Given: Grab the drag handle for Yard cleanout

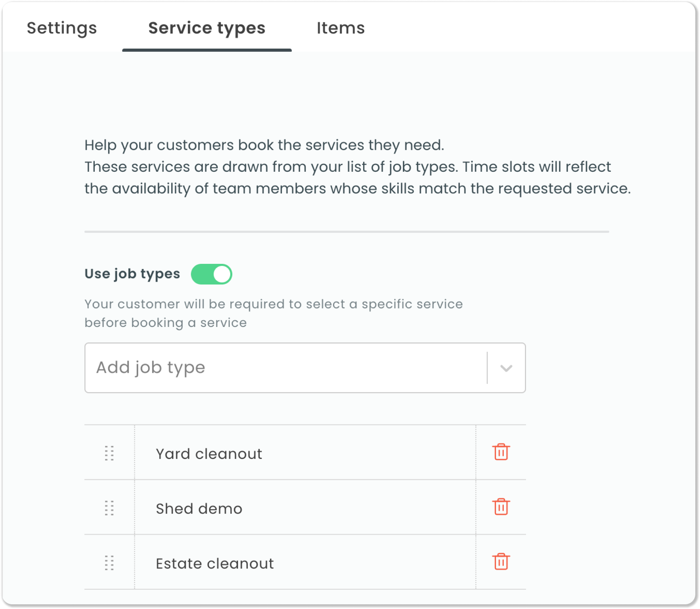Looking at the screenshot, I should coord(109,453).
